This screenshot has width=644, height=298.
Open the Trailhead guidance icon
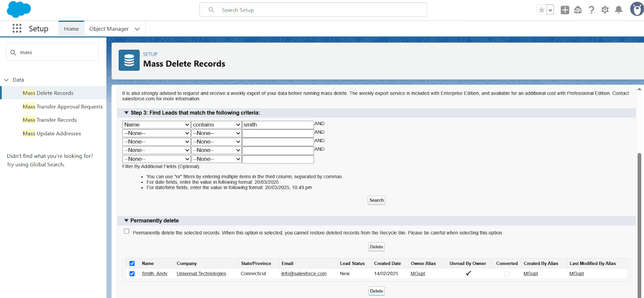click(578, 10)
